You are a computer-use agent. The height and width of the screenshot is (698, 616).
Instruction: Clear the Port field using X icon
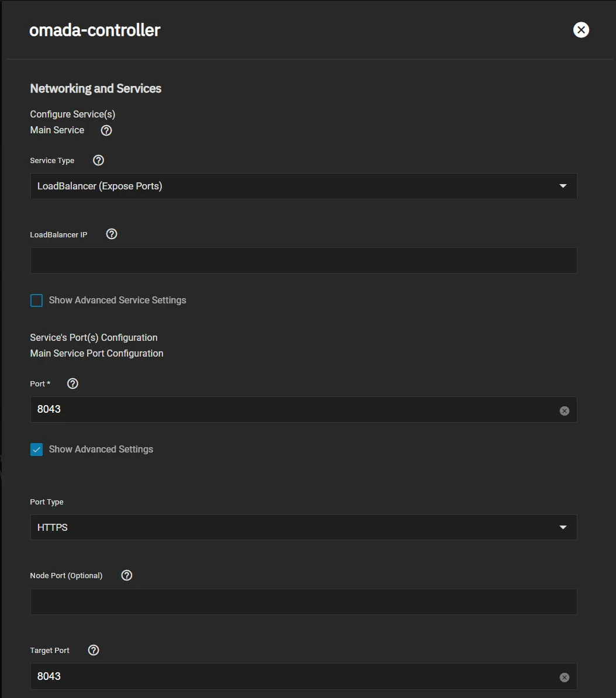564,410
